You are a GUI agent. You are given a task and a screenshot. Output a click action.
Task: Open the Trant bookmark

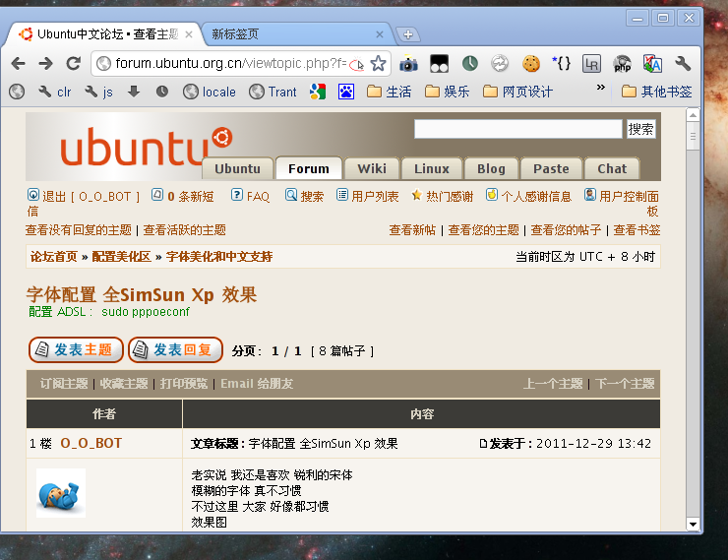(273, 92)
